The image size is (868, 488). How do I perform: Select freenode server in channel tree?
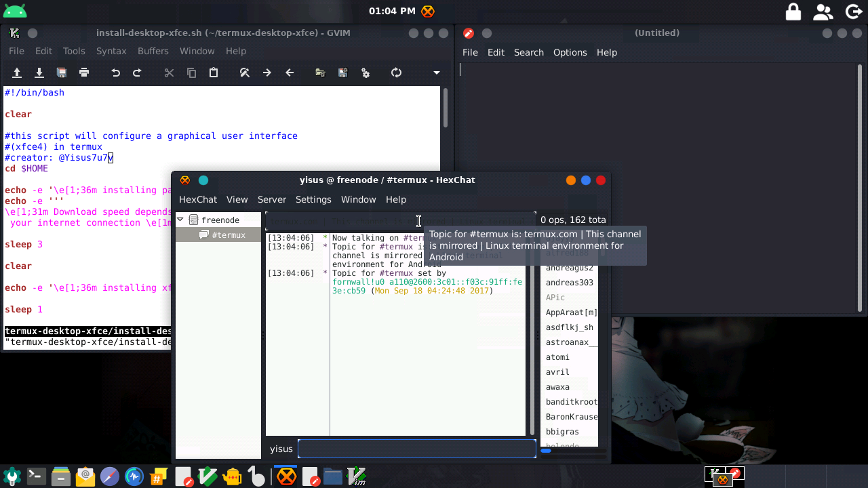click(220, 220)
